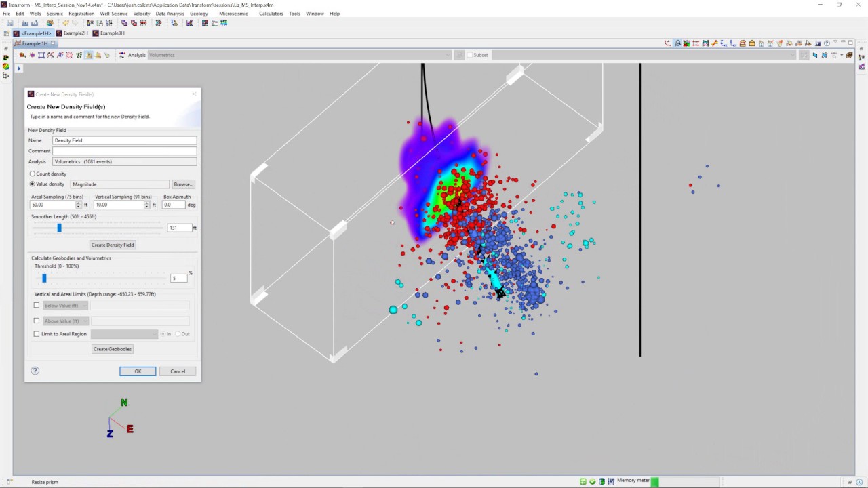Click the microseismic analysis icon before Analysis label
This screenshot has height=488, width=868.
pyautogui.click(x=122, y=55)
